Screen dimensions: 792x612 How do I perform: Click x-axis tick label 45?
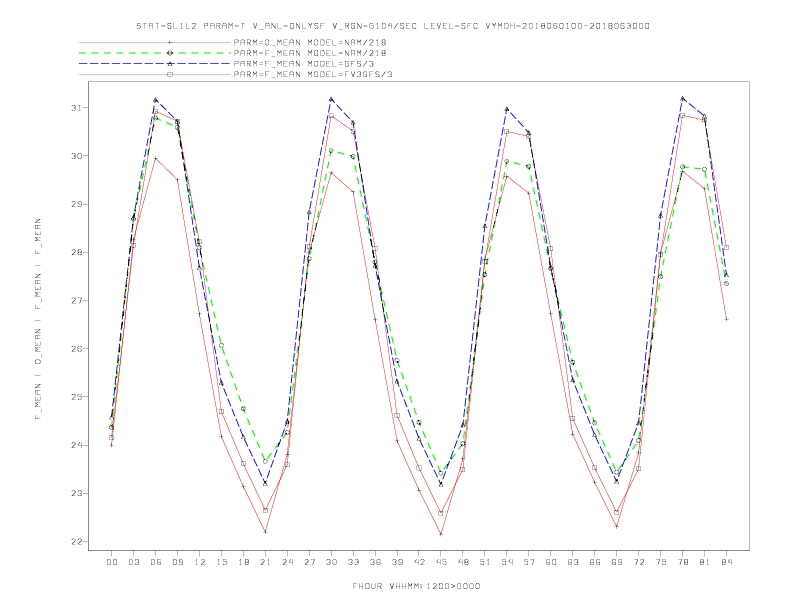[x=441, y=562]
